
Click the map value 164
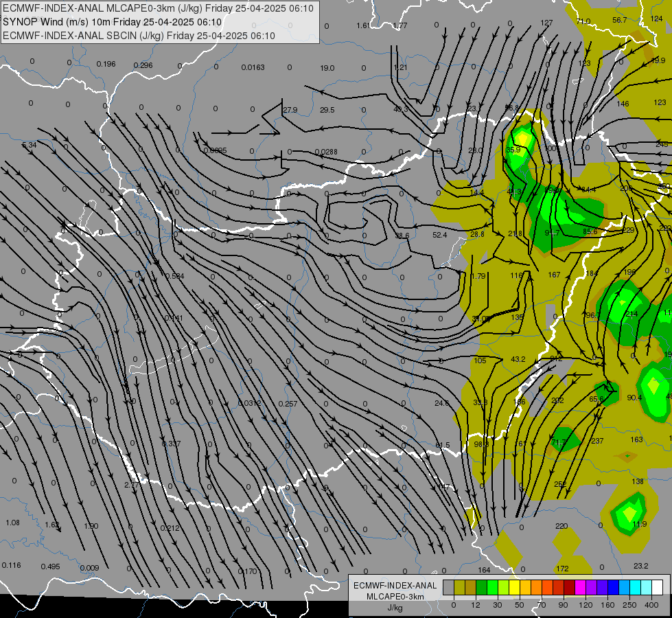tap(485, 569)
